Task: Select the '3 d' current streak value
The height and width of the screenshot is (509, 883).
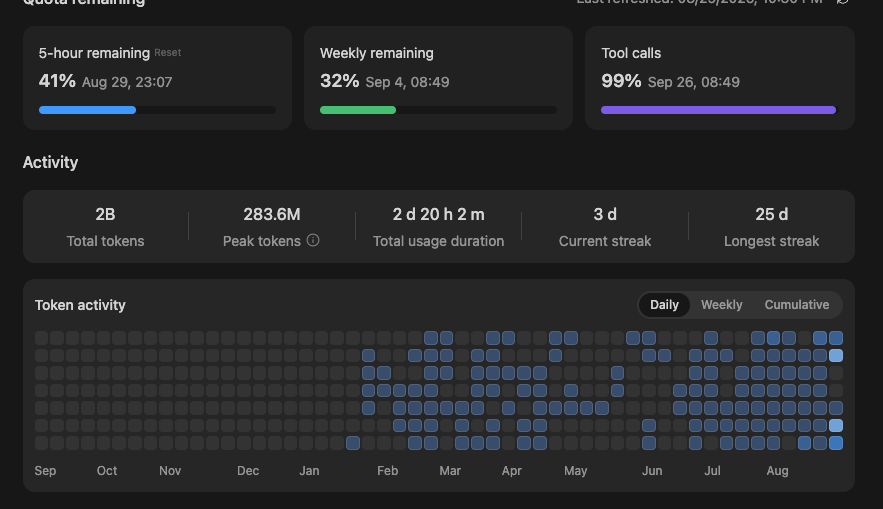Action: click(x=605, y=215)
